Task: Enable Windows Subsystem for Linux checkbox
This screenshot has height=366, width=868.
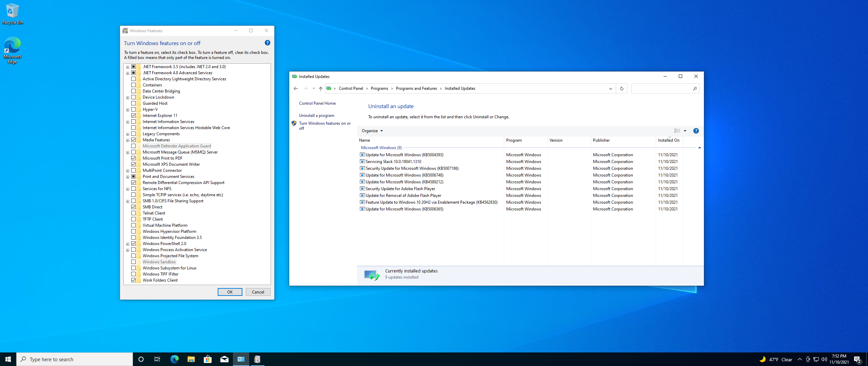Action: (134, 268)
